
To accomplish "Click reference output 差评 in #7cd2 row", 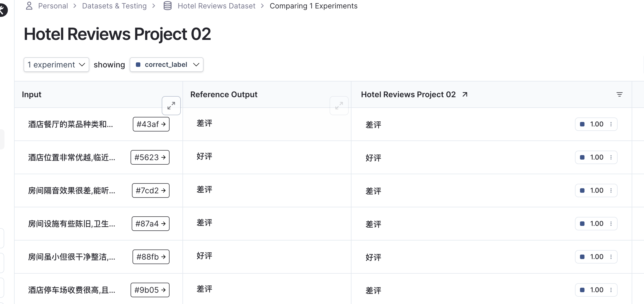I will (204, 190).
